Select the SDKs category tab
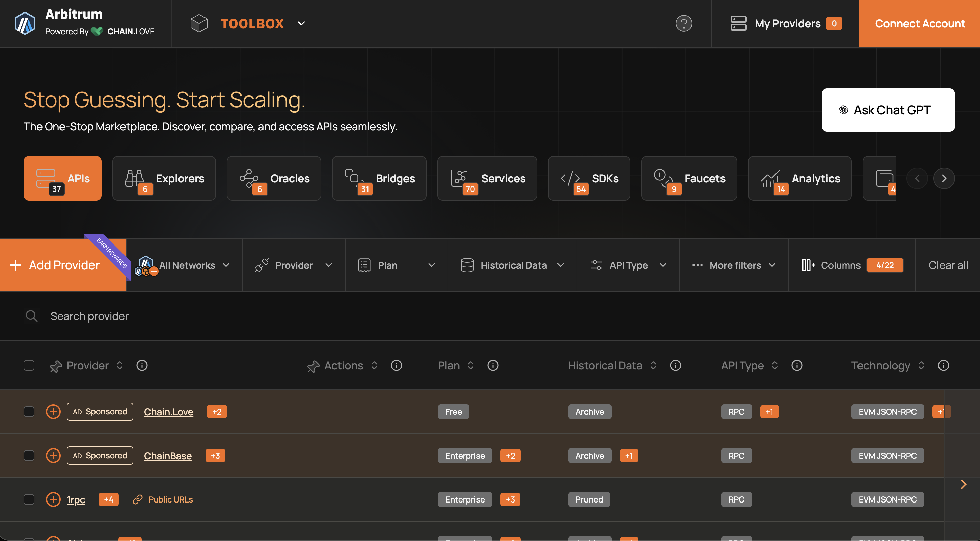The width and height of the screenshot is (980, 541). [x=589, y=178]
